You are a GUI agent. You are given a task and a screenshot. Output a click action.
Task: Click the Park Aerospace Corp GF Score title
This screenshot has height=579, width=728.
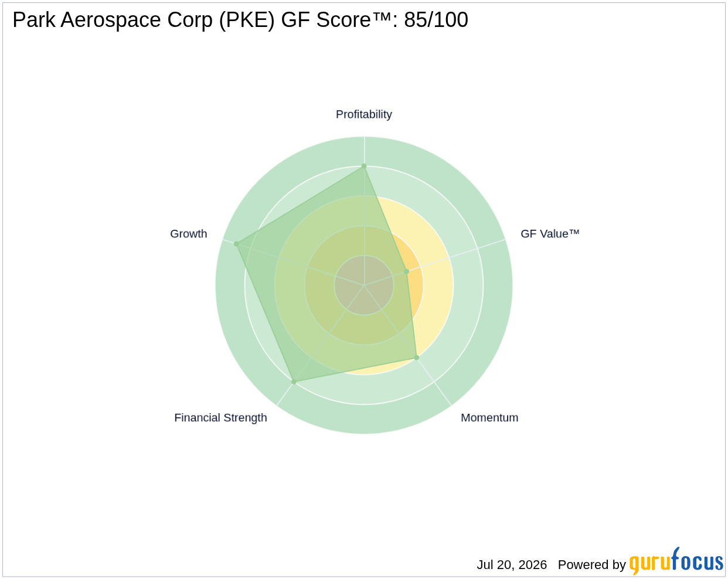[240, 20]
